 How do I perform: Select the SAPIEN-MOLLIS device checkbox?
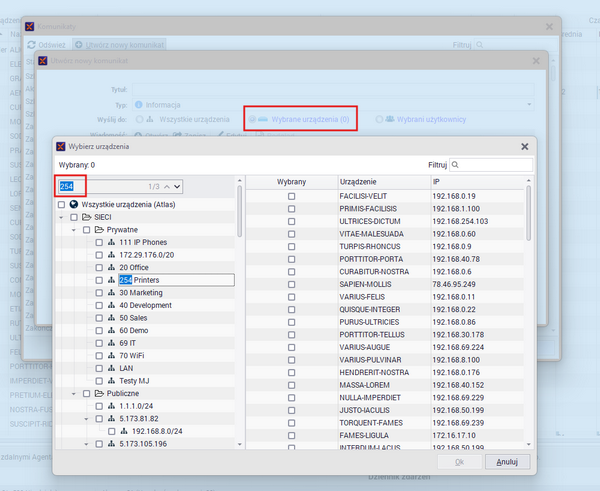coord(292,284)
